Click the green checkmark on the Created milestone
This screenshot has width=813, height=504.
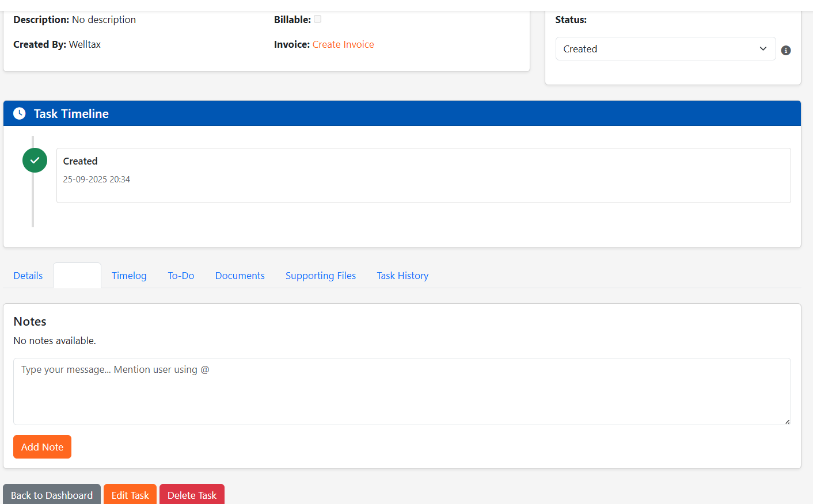point(35,160)
